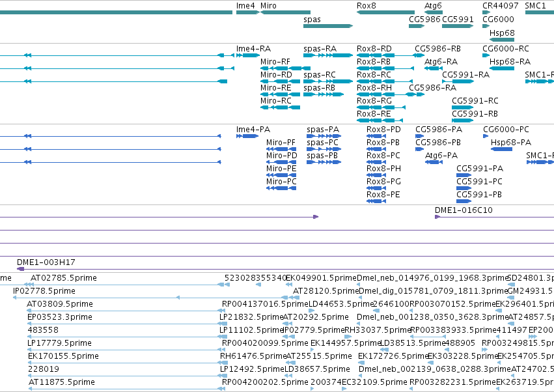The height and width of the screenshot is (392, 554).
Task: Select the AT03809.5prime EST label
Action: (60, 304)
